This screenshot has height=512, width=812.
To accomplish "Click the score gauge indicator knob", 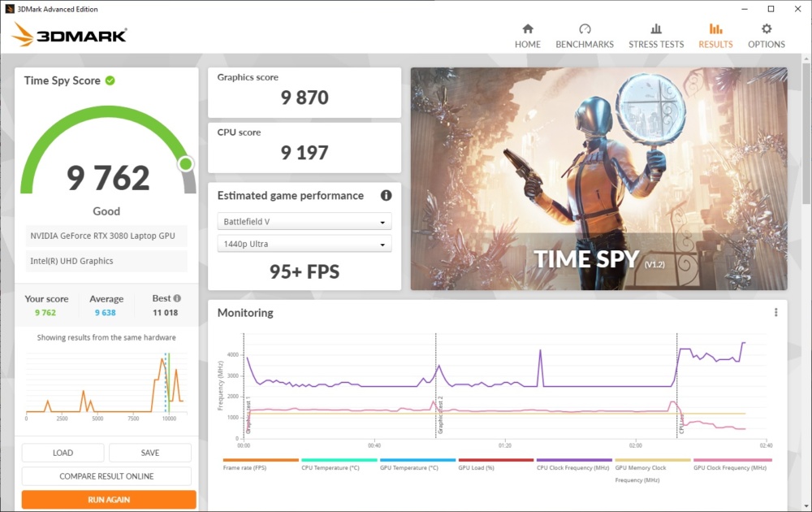I will (185, 164).
